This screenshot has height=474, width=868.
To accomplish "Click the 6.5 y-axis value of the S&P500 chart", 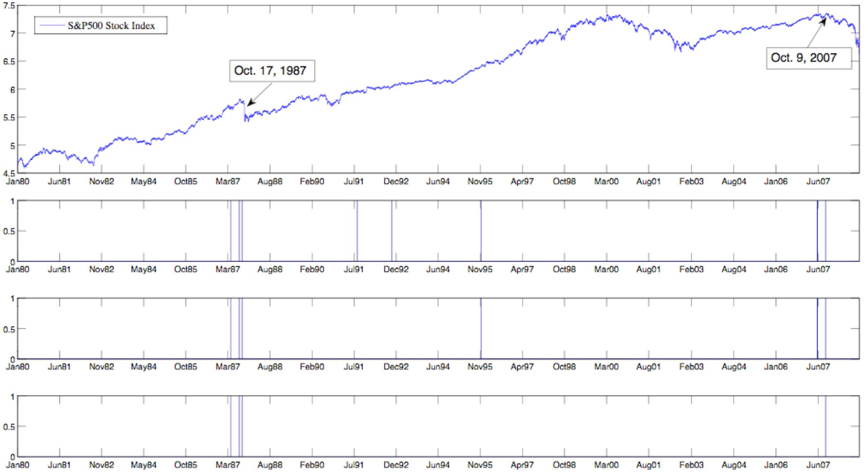I will pos(9,61).
